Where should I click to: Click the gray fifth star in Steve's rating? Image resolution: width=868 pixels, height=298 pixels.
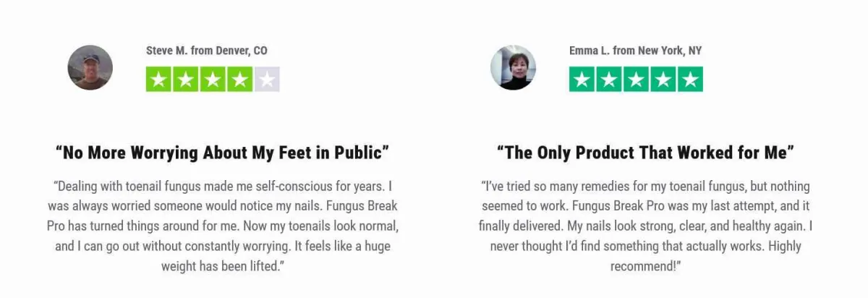pyautogui.click(x=266, y=80)
